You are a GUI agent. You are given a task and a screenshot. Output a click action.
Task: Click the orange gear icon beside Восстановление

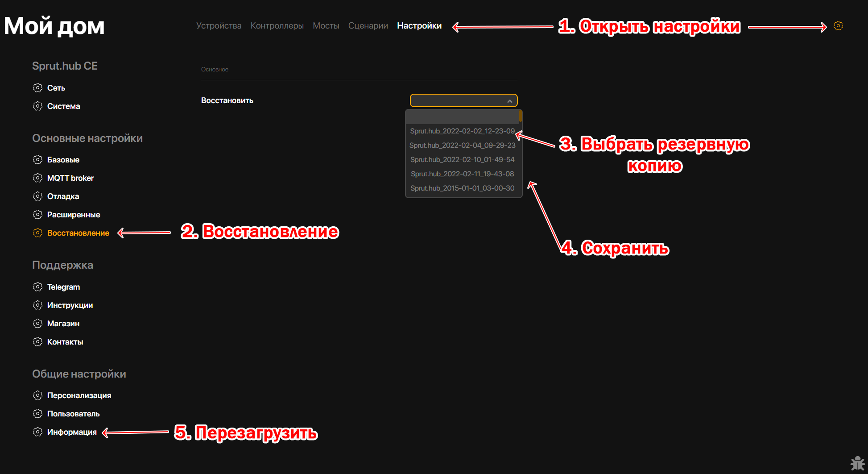(38, 233)
